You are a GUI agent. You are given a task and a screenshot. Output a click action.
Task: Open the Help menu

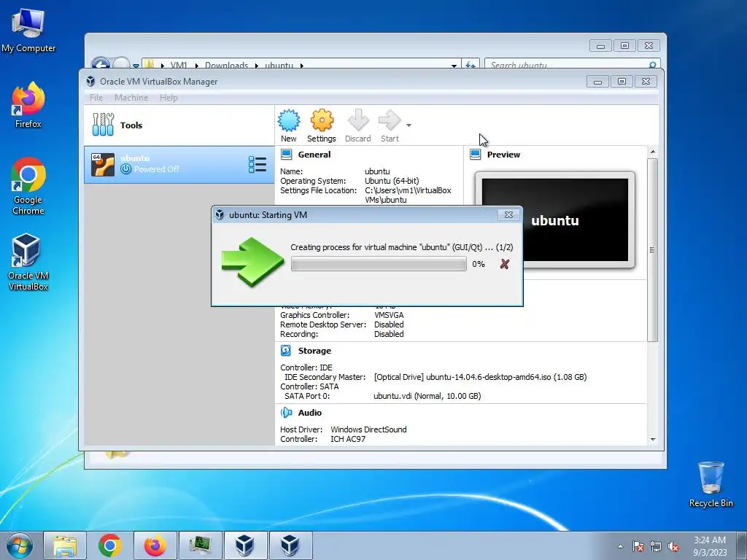(169, 98)
